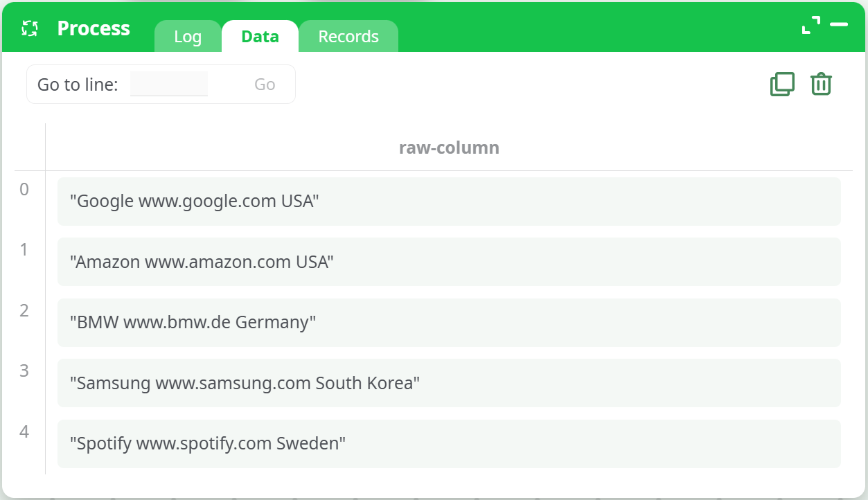Delete data using the trash icon
The height and width of the screenshot is (500, 868).
pos(821,84)
